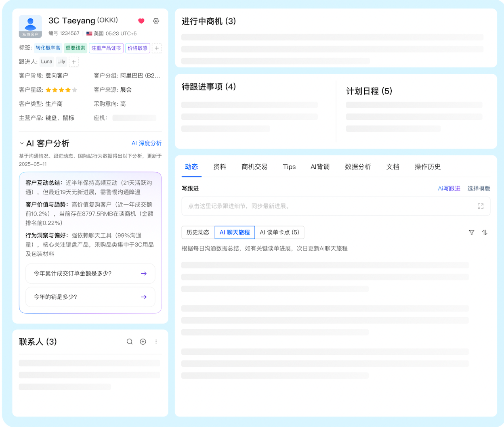The width and height of the screenshot is (504, 427).
Task: Expand the follow-up input box
Action: pyautogui.click(x=481, y=206)
